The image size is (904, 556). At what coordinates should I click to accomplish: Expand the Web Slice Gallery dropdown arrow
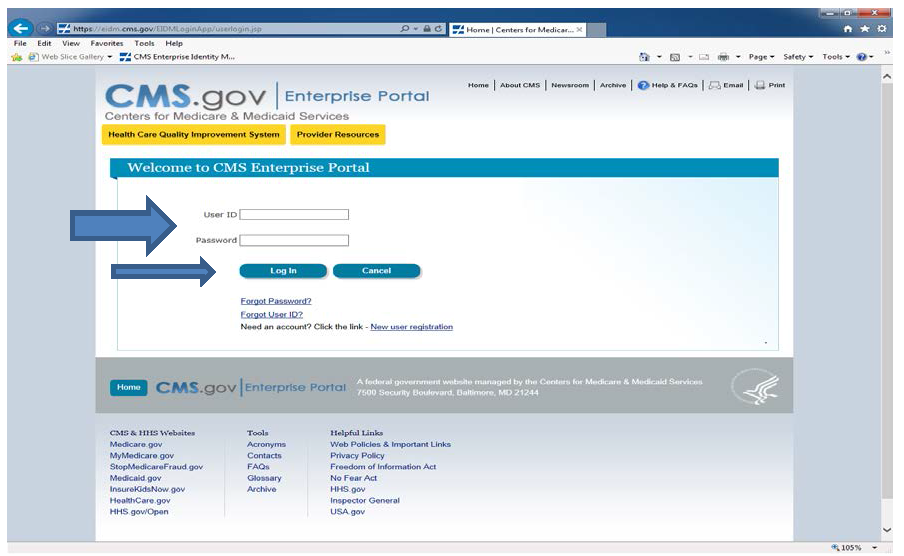pyautogui.click(x=110, y=57)
